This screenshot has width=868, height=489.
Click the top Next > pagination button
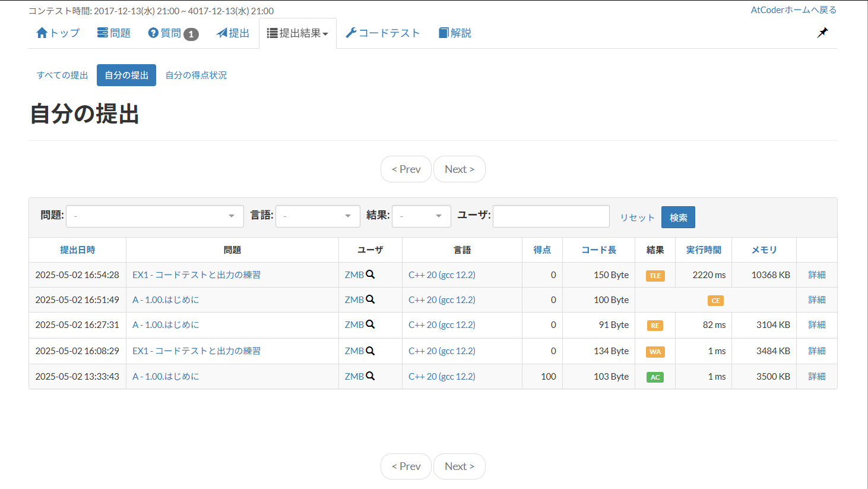tap(459, 169)
